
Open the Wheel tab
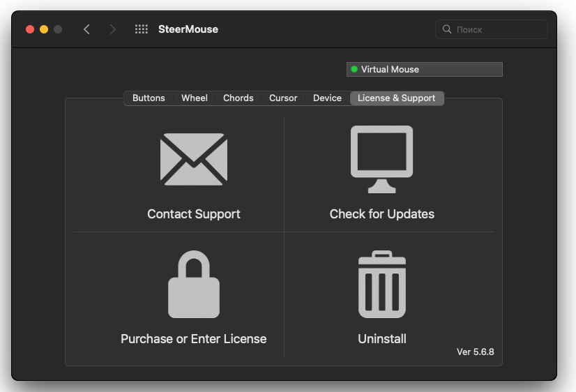pos(195,98)
